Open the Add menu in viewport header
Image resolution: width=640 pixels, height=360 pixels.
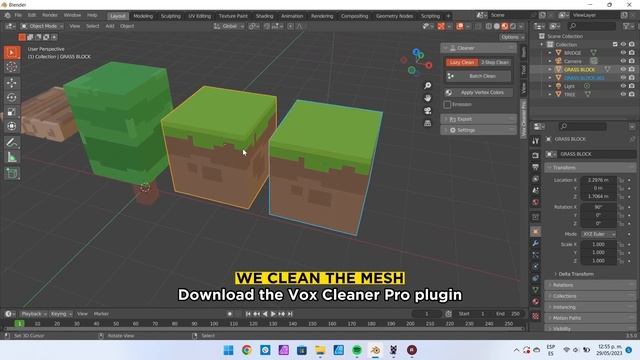pos(110,26)
